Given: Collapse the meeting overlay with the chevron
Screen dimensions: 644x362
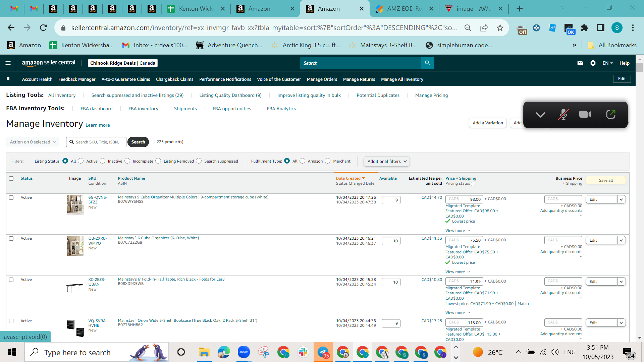Looking at the screenshot, I should pos(540,115).
